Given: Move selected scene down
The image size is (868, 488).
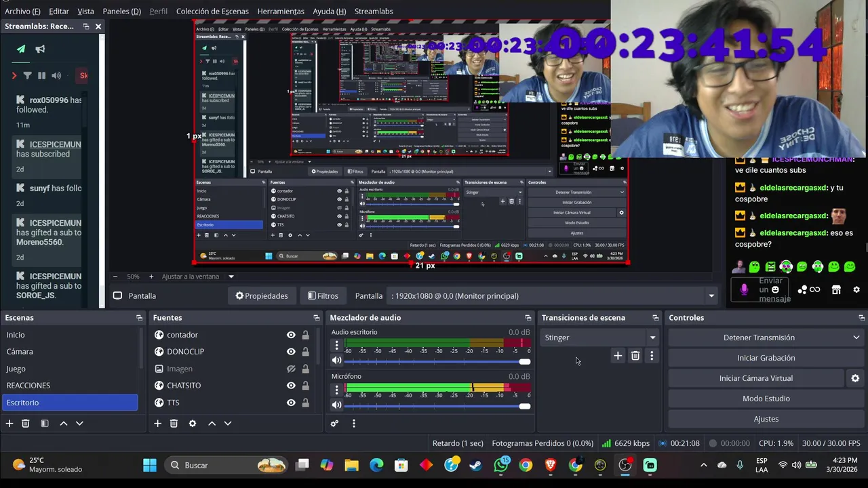Looking at the screenshot, I should (x=79, y=424).
